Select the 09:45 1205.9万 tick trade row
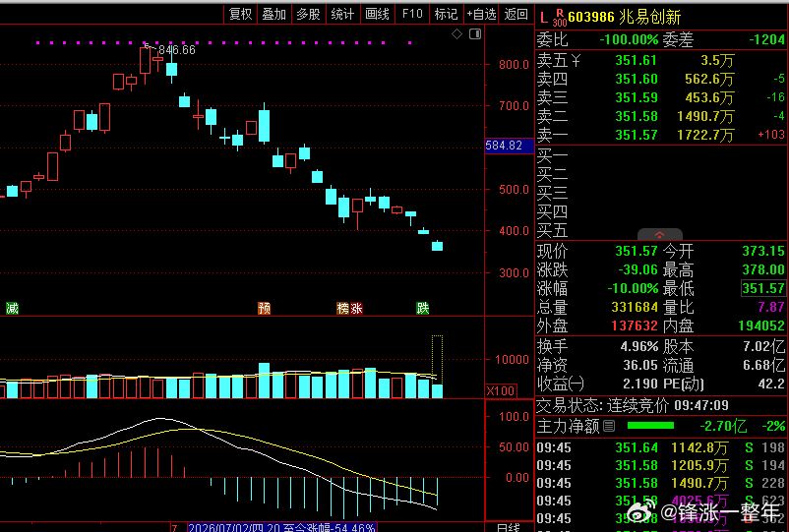789x532 pixels. pos(661,465)
